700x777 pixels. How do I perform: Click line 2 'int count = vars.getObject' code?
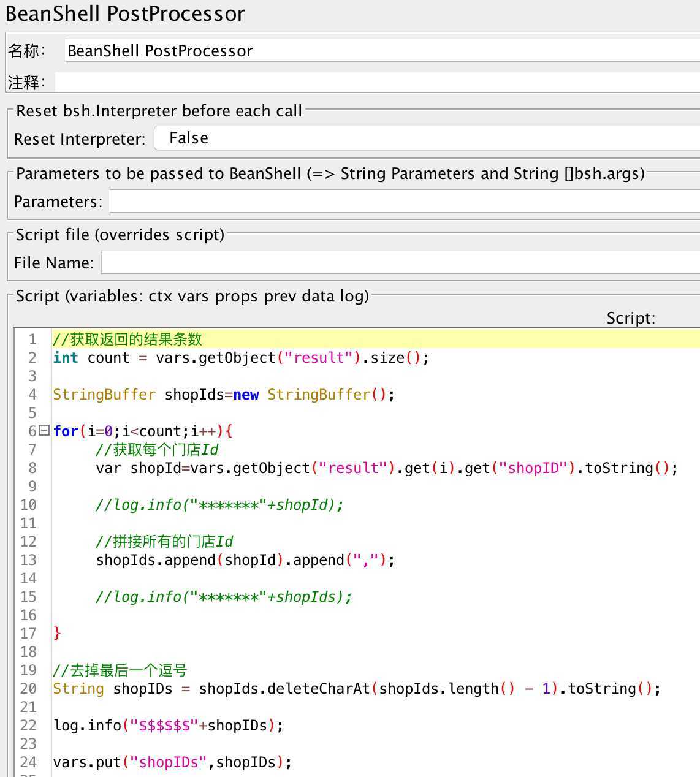[241, 358]
